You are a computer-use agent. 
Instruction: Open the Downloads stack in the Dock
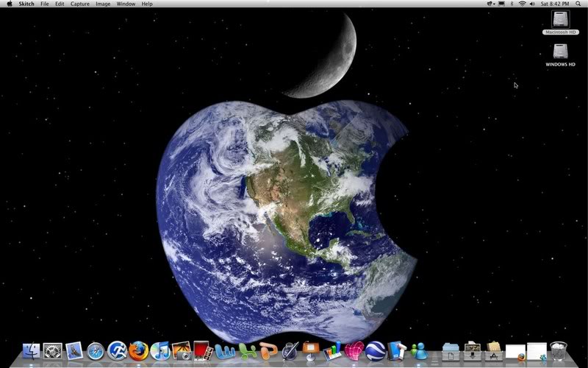473,352
